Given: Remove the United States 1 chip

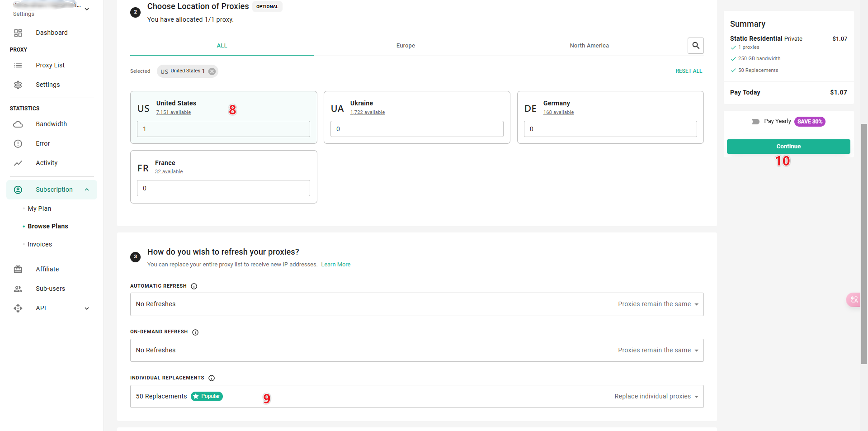Looking at the screenshot, I should [212, 71].
